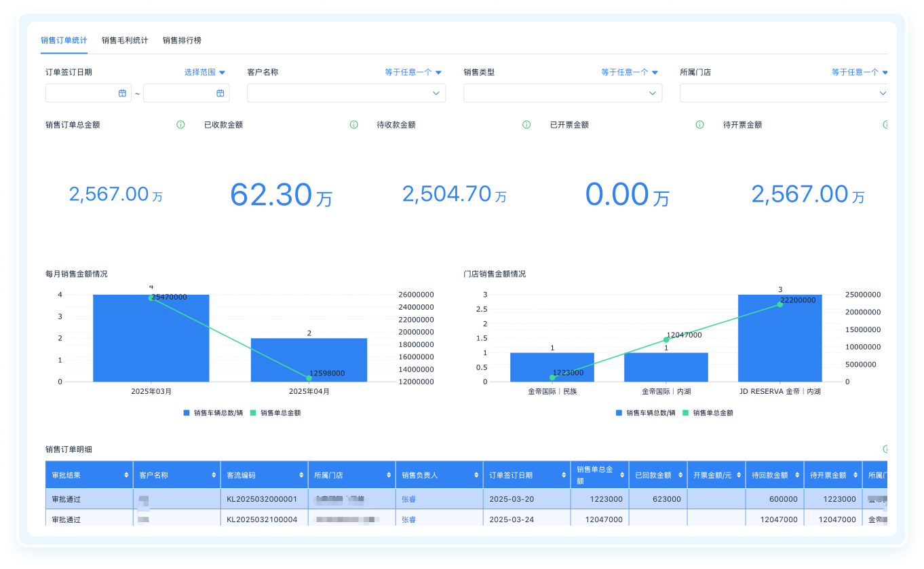Viewport: 924px width, 569px height.
Task: Toggle 销售车辆总数/辆 legend in store chart
Action: pyautogui.click(x=646, y=412)
